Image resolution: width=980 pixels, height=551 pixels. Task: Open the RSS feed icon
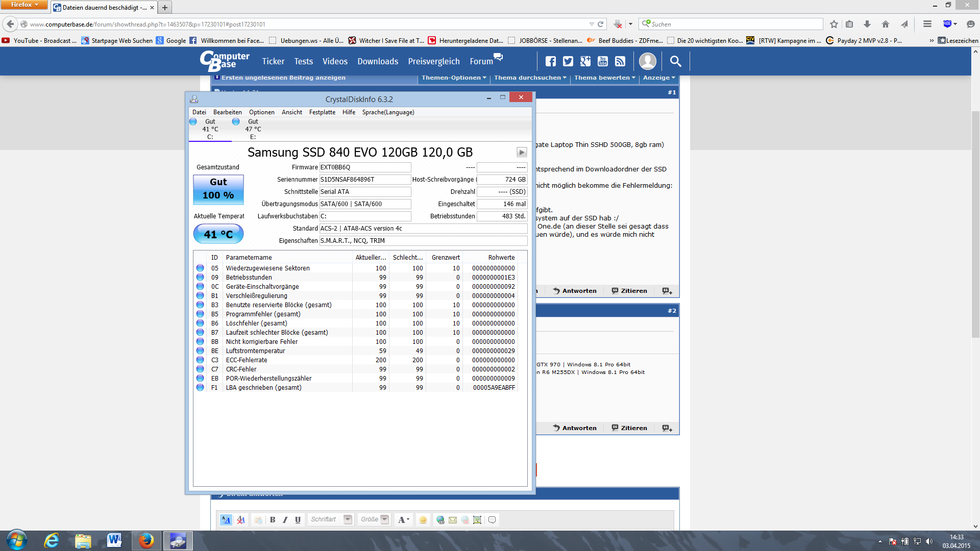coord(620,62)
